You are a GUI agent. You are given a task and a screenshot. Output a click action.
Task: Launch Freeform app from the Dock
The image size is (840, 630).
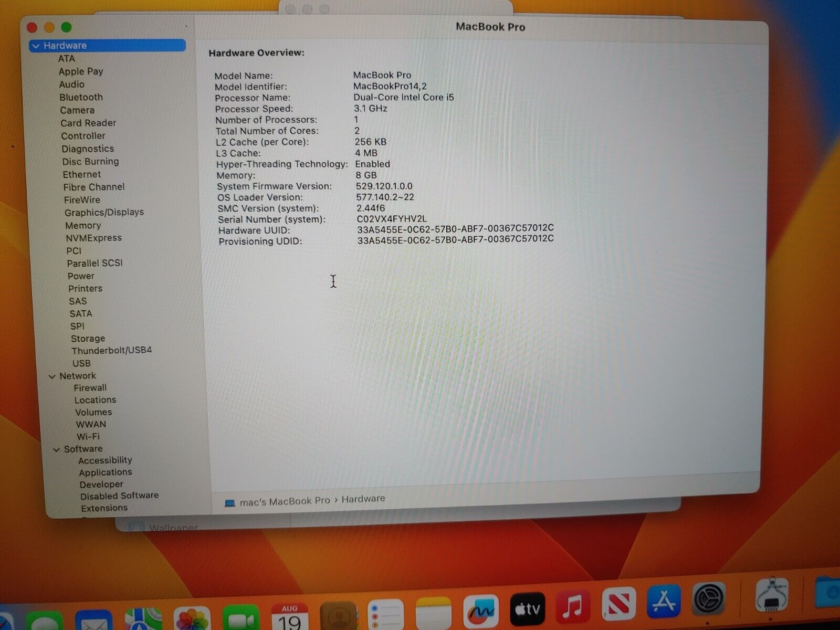tap(481, 611)
